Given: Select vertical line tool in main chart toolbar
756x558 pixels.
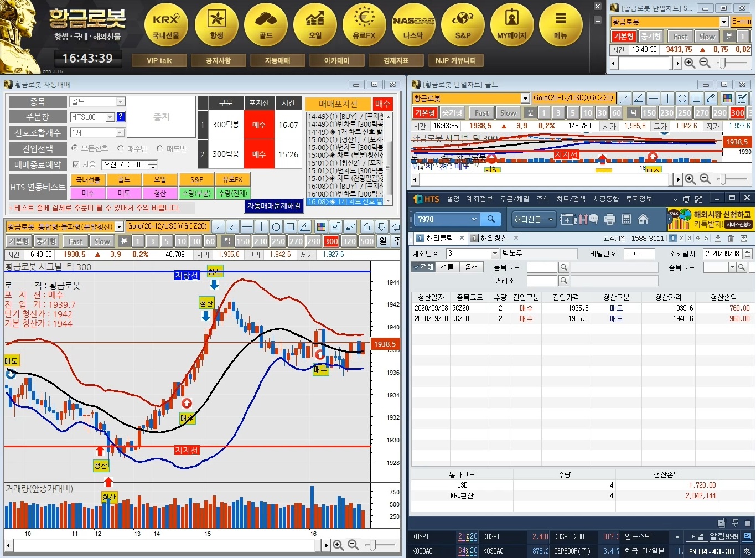Looking at the screenshot, I should (x=261, y=226).
